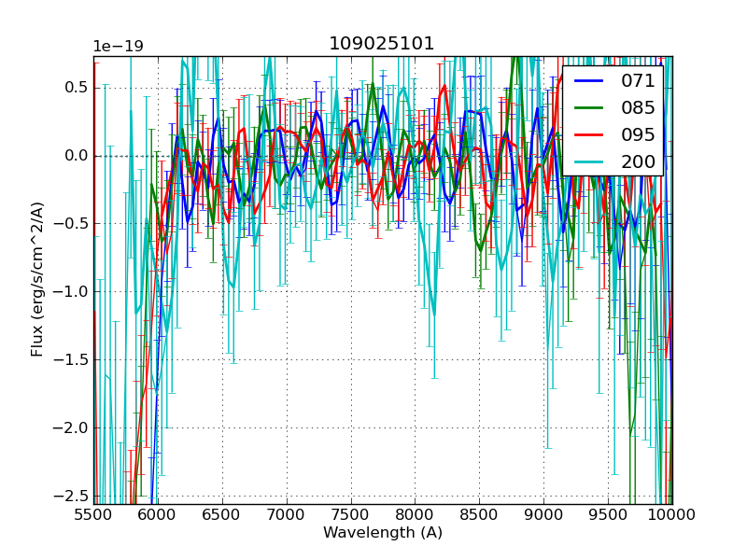This screenshot has height=560, width=747.
Task: Click the 0.0 y-axis tick label
Action: coord(77,156)
